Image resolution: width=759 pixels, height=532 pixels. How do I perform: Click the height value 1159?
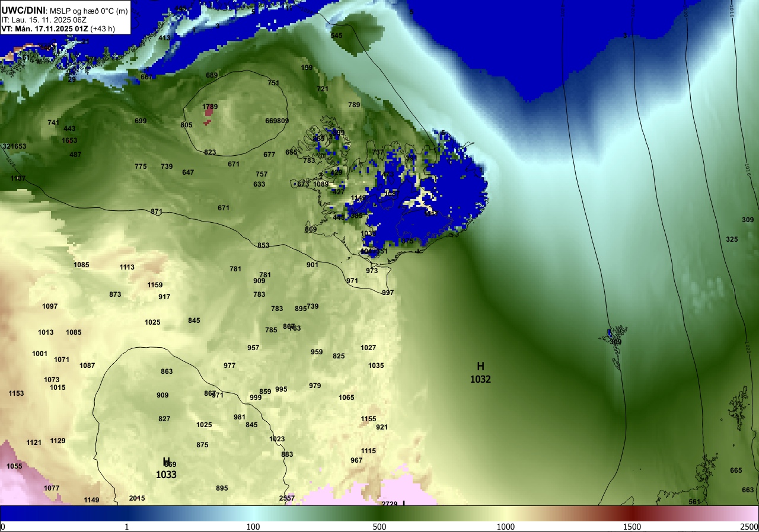[x=155, y=285]
